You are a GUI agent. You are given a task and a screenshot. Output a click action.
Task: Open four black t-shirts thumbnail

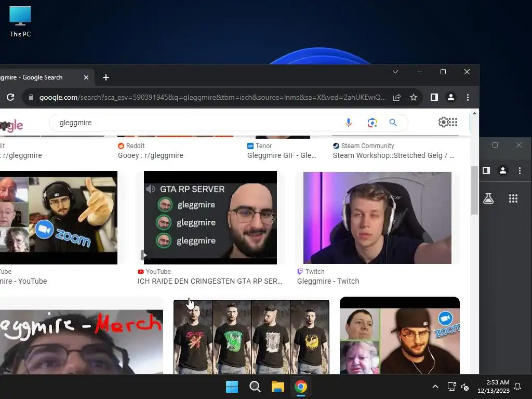point(251,337)
